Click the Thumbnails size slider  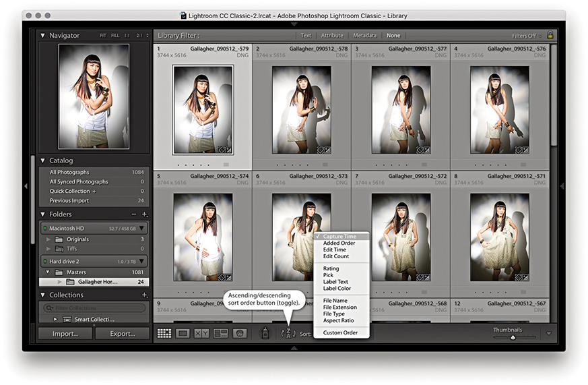513,337
